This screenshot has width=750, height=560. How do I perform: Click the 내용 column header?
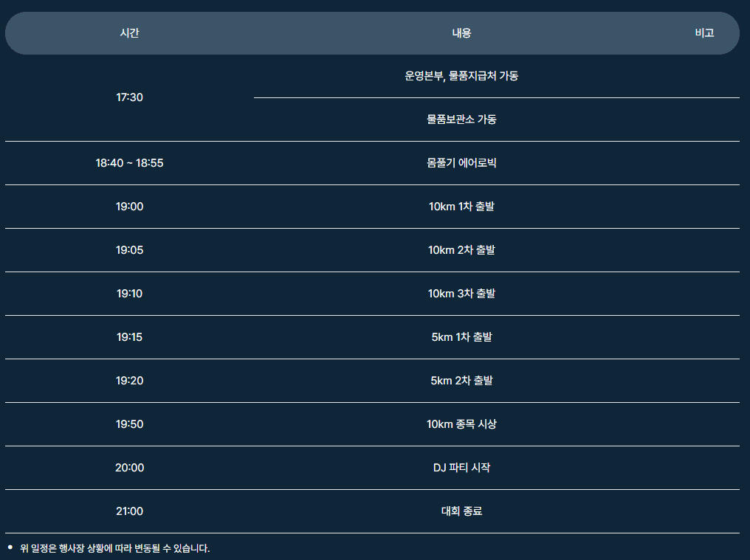click(x=461, y=33)
